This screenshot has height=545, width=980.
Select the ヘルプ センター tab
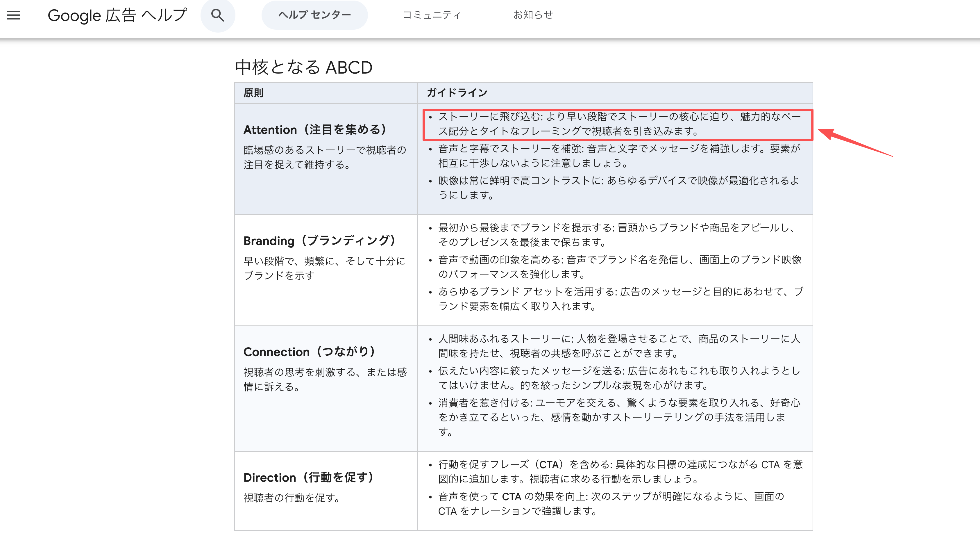click(315, 15)
